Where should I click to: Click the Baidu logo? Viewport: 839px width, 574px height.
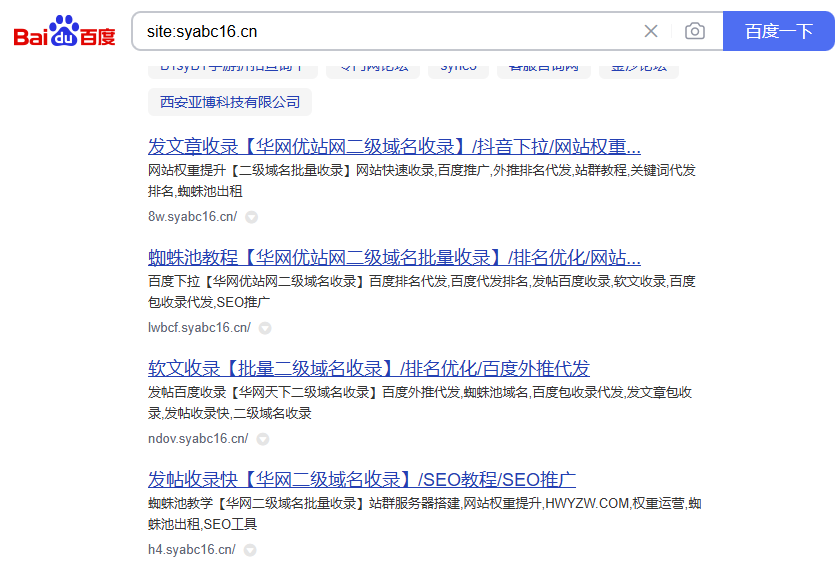coord(64,31)
